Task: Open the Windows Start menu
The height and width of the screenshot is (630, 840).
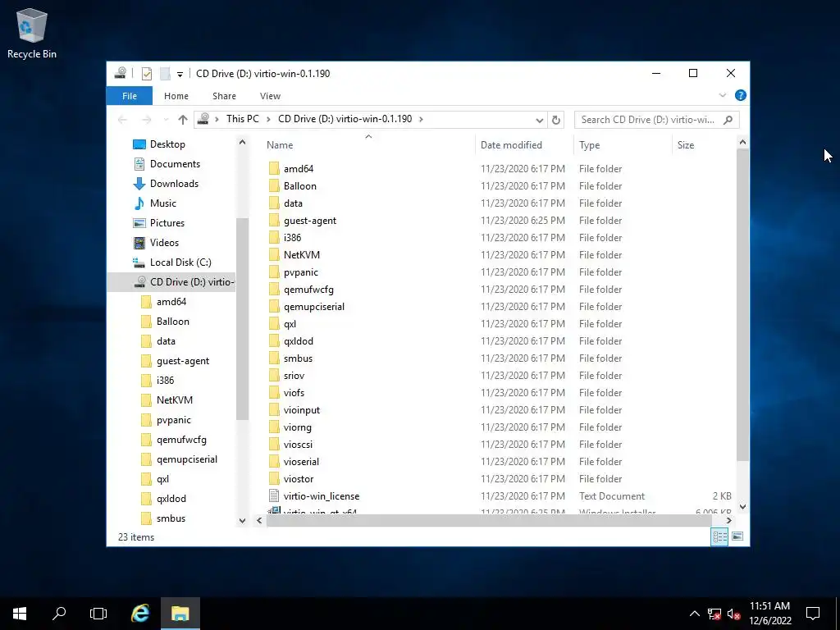Action: point(20,614)
